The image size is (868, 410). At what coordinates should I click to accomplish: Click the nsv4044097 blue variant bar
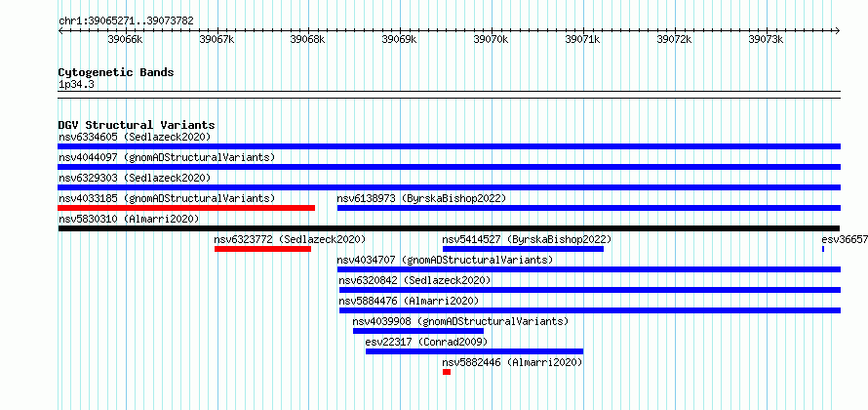tap(449, 167)
